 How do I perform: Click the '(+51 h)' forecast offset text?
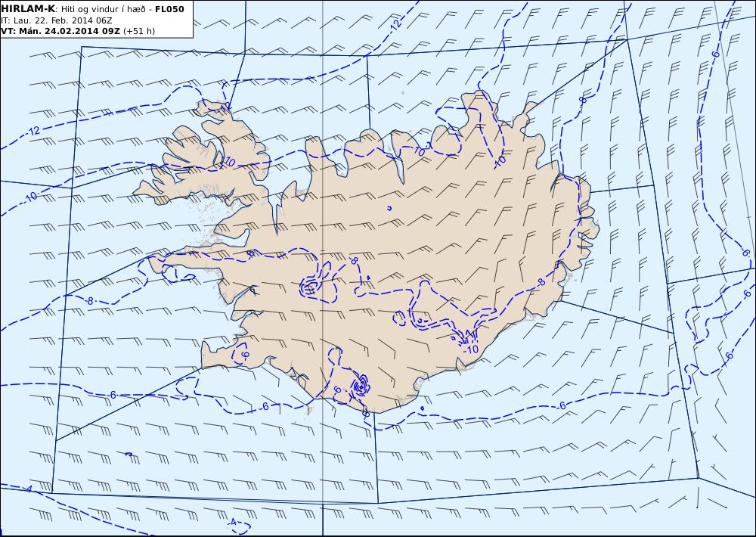139,31
